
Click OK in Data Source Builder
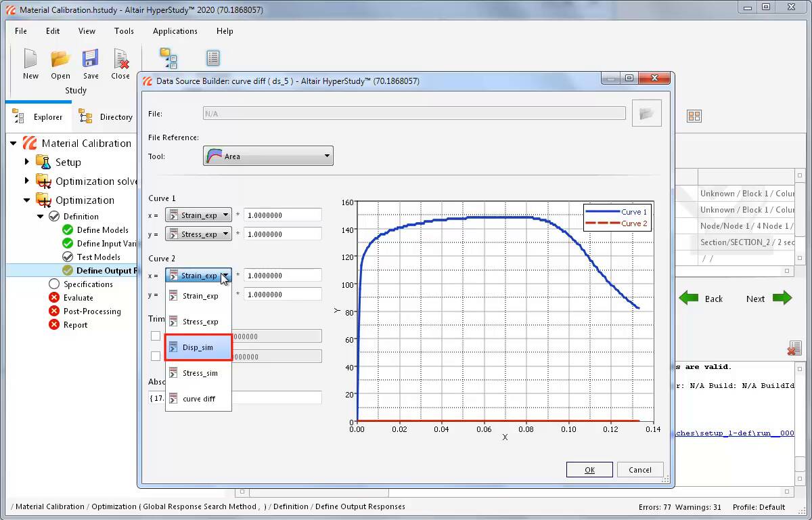pyautogui.click(x=589, y=470)
